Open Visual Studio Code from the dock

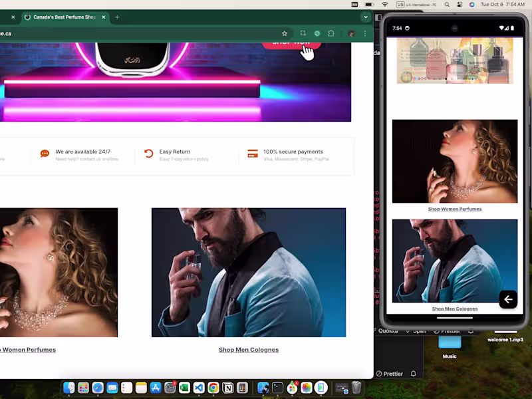coord(199,388)
